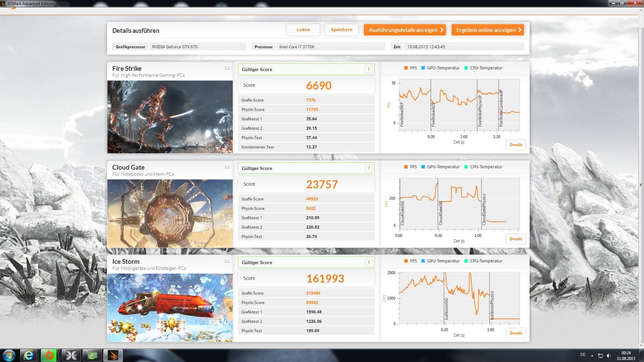Open the Fire Strike score help question mark
The height and width of the screenshot is (362, 644).
(369, 69)
